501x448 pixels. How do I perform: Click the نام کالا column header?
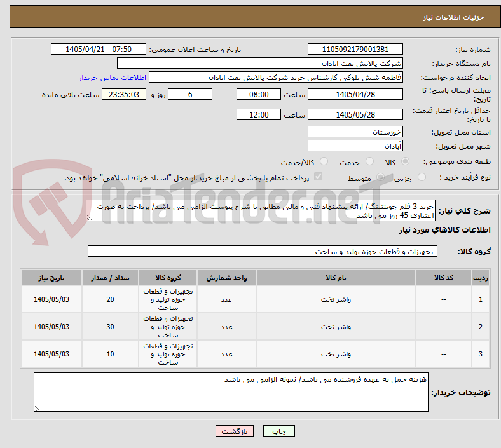pos(336,278)
